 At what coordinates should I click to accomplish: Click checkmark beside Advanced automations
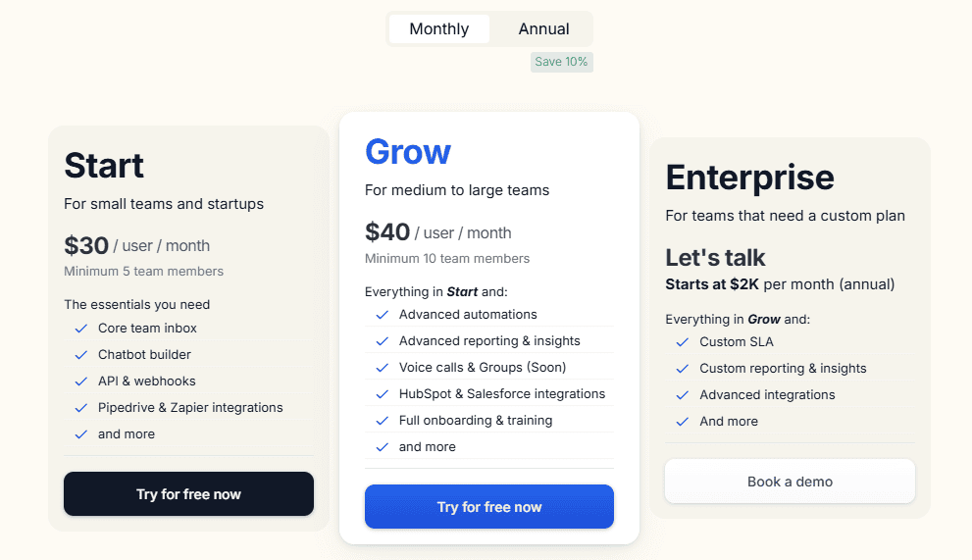pos(382,315)
